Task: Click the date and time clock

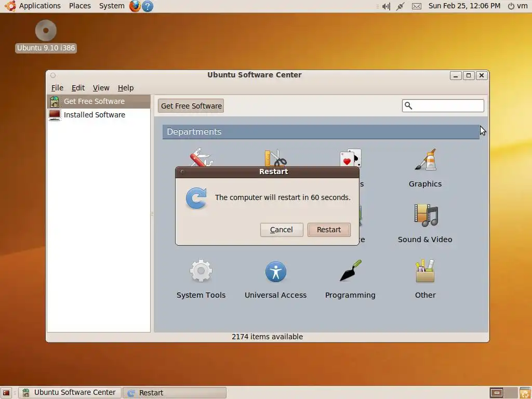Action: tap(464, 6)
